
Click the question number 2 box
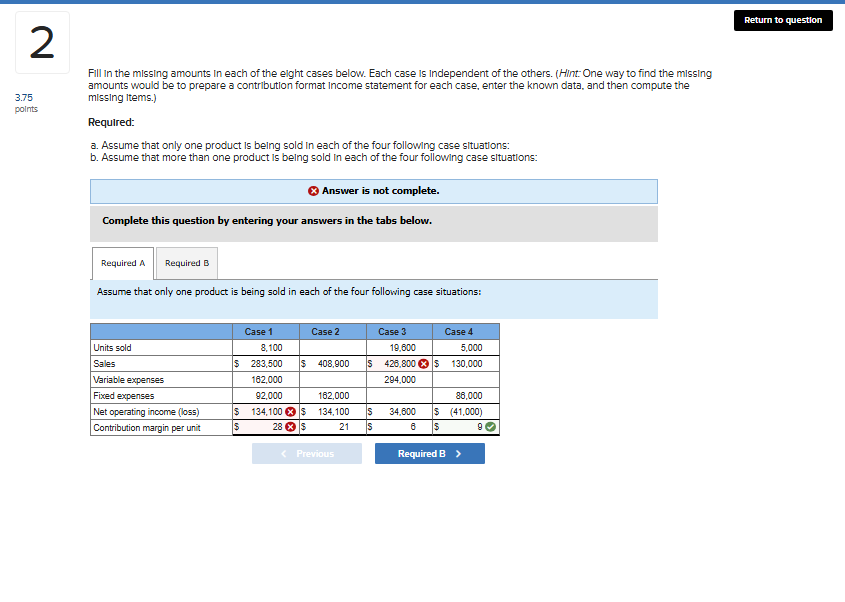[41, 42]
